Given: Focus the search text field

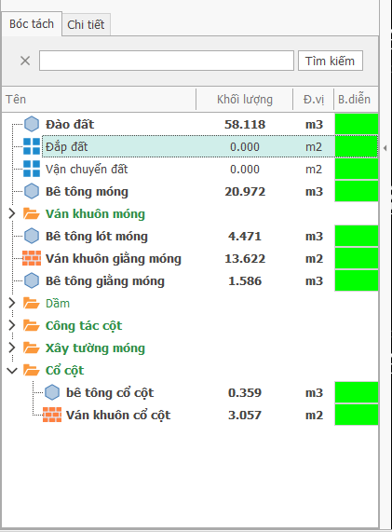Looking at the screenshot, I should pyautogui.click(x=167, y=61).
